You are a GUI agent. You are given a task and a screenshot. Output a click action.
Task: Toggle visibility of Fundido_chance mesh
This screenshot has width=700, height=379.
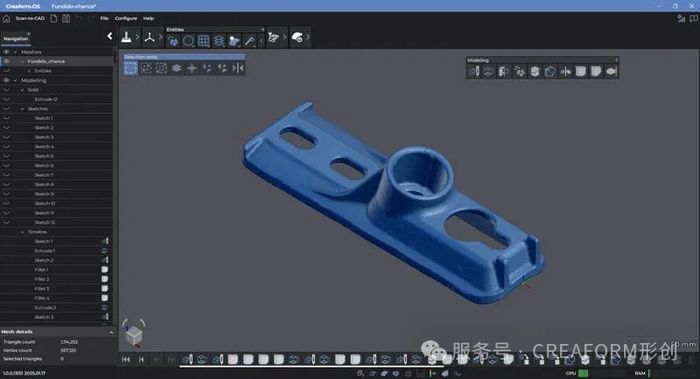(x=6, y=61)
